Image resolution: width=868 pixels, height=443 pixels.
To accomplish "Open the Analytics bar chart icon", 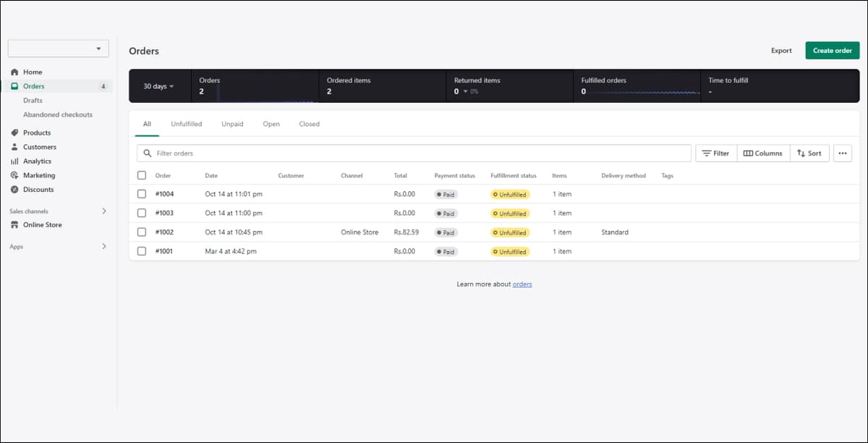I will 14,161.
